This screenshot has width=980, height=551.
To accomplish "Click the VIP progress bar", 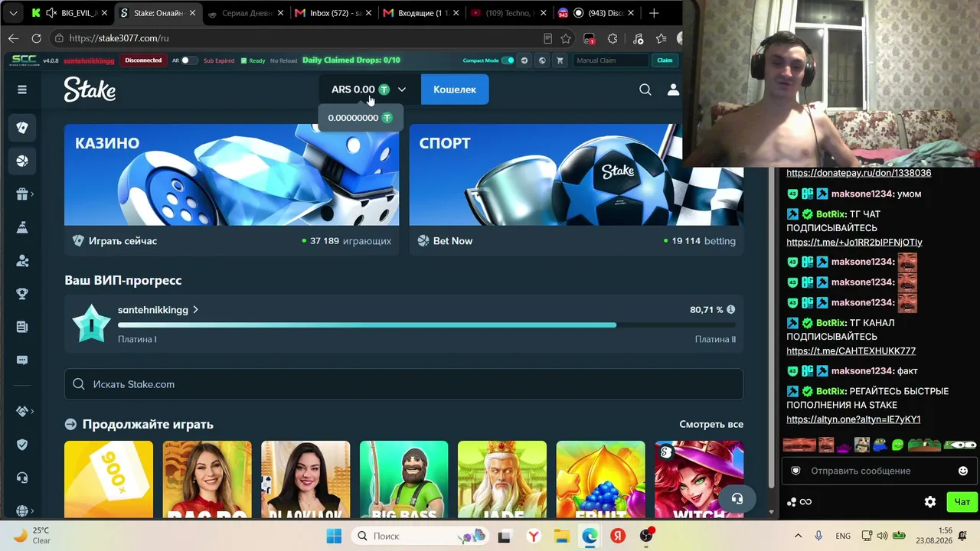I will pyautogui.click(x=426, y=324).
